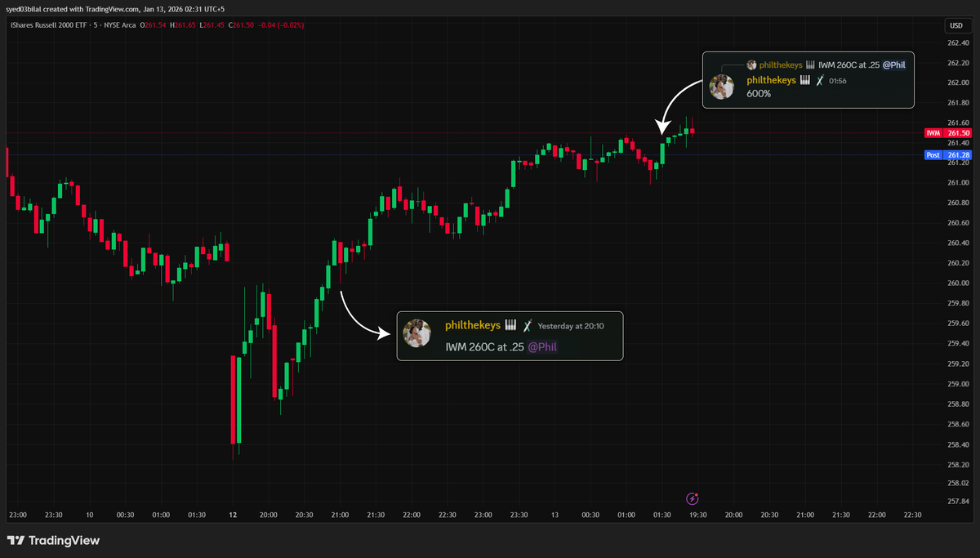Viewport: 980px width, 558px height.
Task: Click the open value O261.54
Action: pyautogui.click(x=153, y=26)
